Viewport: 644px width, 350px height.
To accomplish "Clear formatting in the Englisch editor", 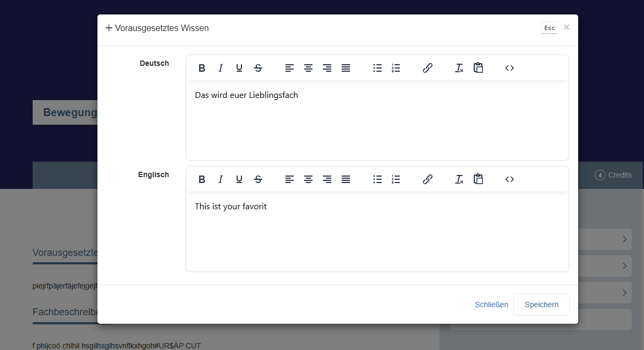I will 459,179.
